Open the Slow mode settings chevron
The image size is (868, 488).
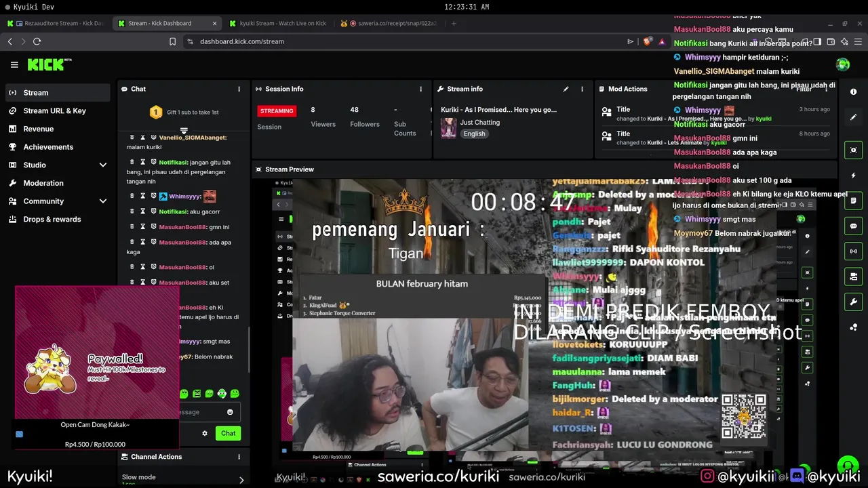241,480
